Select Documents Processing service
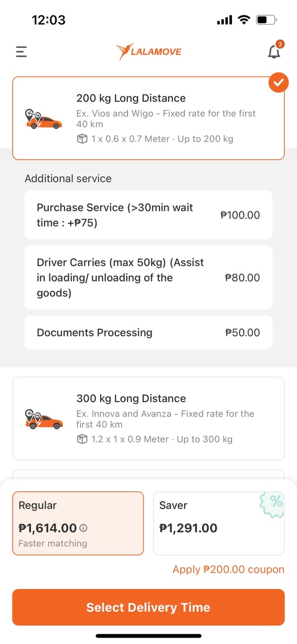297x644 pixels. (x=148, y=333)
